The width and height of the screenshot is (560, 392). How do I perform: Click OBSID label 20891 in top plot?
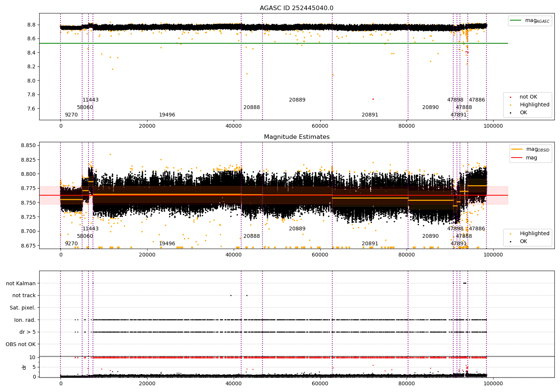click(x=370, y=115)
